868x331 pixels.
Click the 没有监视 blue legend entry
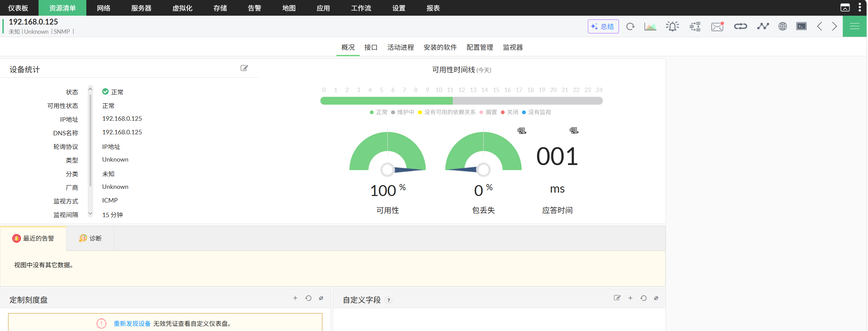coord(536,112)
